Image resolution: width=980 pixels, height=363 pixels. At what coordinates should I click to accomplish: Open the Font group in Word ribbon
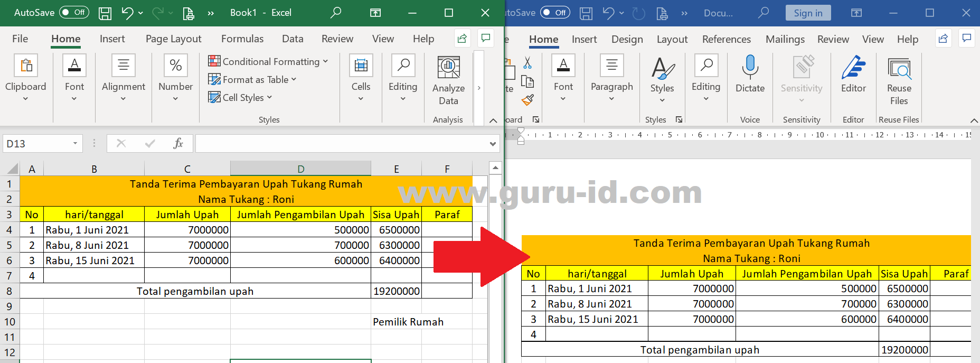[x=563, y=78]
